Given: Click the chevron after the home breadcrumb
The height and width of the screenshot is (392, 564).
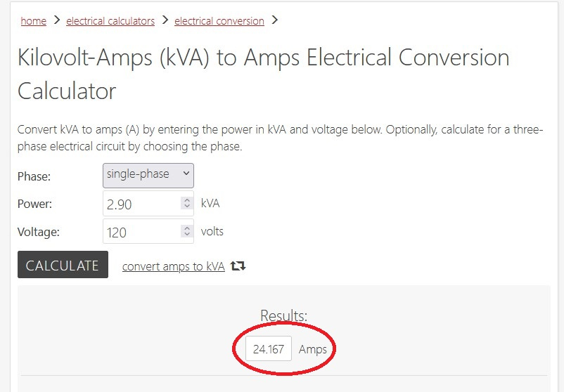Looking at the screenshot, I should coord(56,20).
